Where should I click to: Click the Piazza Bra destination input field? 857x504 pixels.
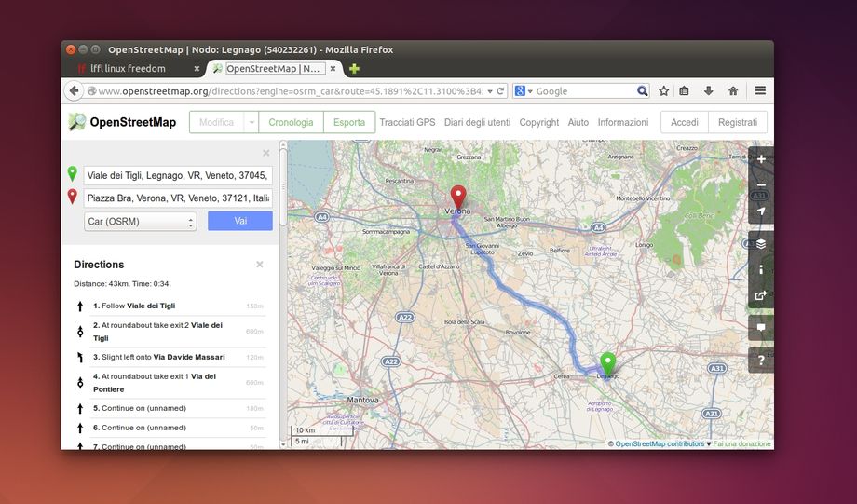[x=177, y=198]
